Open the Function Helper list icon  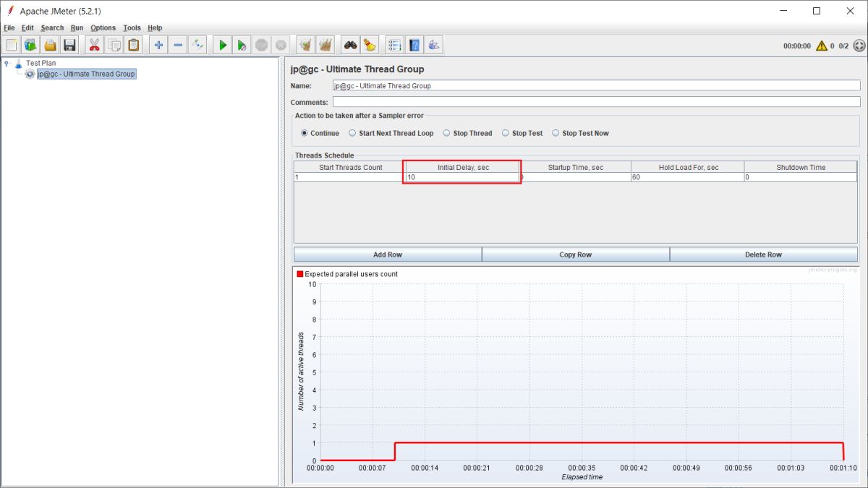[394, 45]
